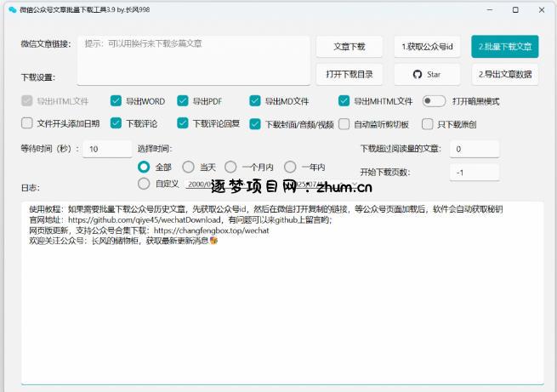
Task: Uncheck the 导出PDF checkbox
Action: [x=183, y=101]
